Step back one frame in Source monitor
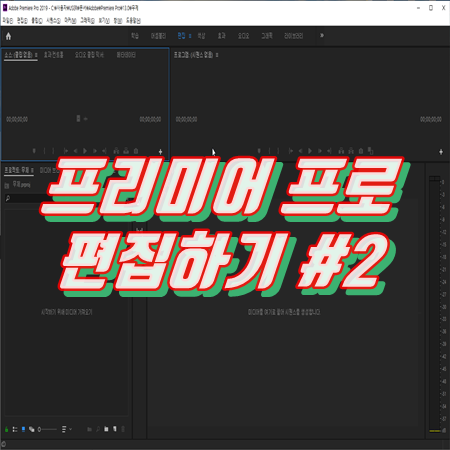450x450 pixels. 75,151
